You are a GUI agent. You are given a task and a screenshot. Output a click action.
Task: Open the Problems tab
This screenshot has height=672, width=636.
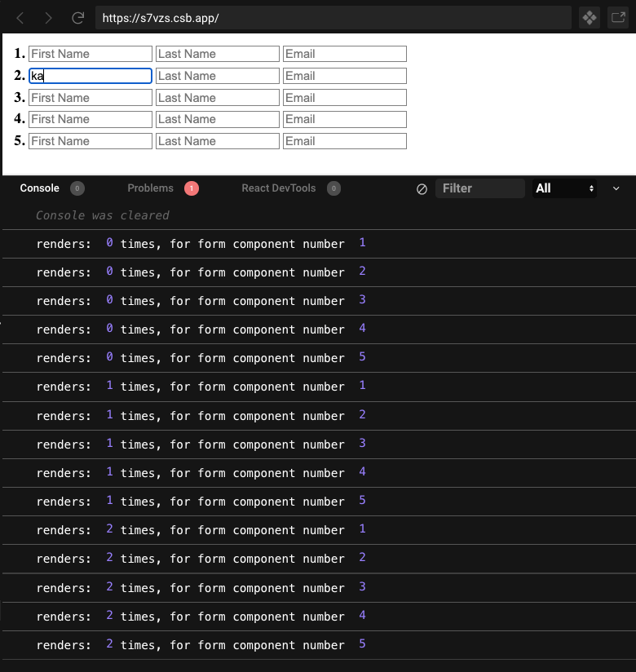pyautogui.click(x=151, y=188)
